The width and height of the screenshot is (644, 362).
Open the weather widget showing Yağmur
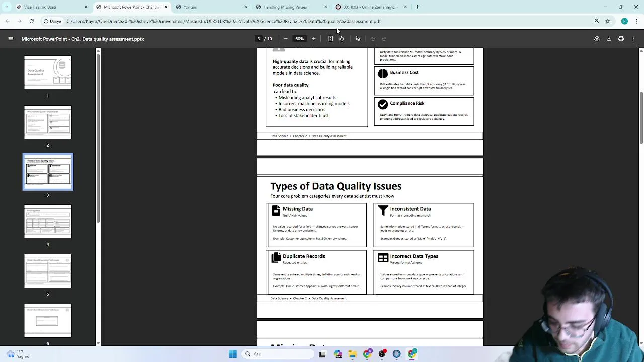point(18,354)
